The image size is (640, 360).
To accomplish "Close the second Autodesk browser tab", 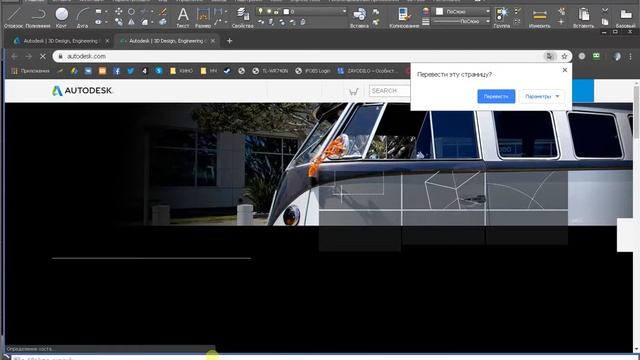I will pyautogui.click(x=213, y=41).
